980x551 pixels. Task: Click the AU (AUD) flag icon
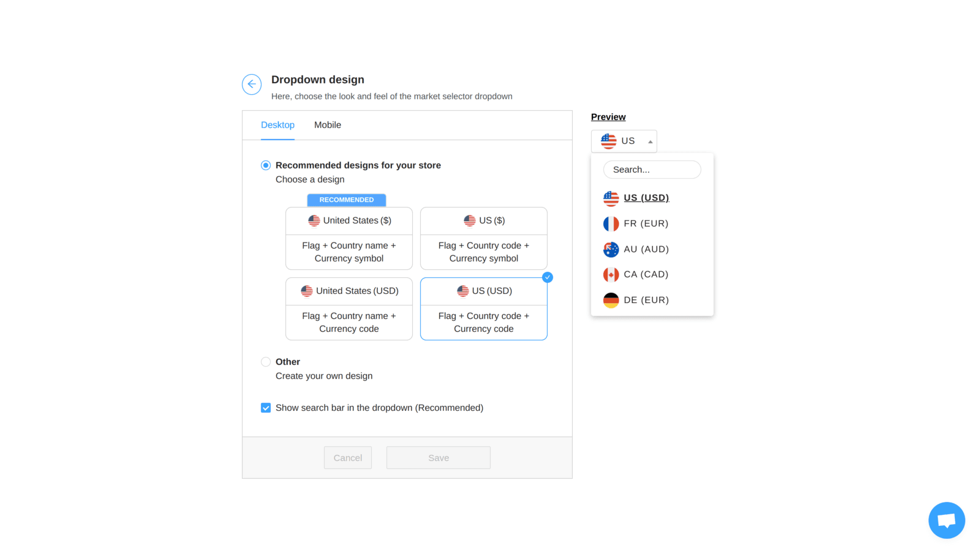[x=611, y=249]
